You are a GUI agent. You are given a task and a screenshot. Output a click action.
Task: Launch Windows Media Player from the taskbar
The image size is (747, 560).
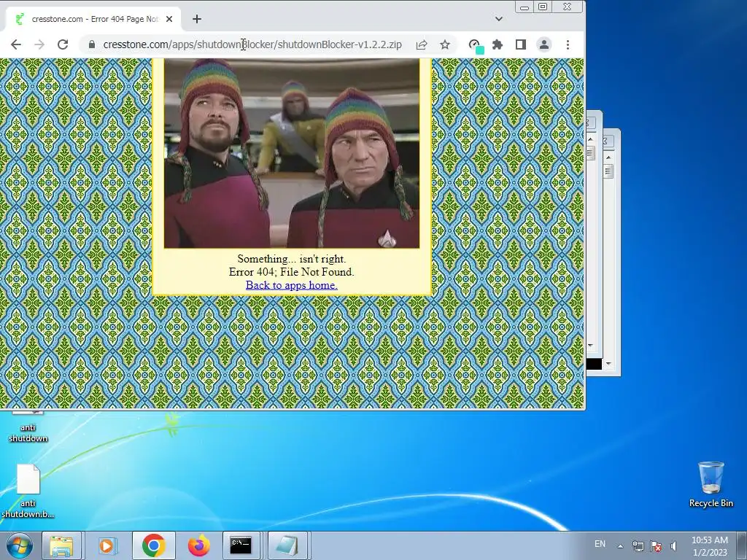click(x=107, y=545)
